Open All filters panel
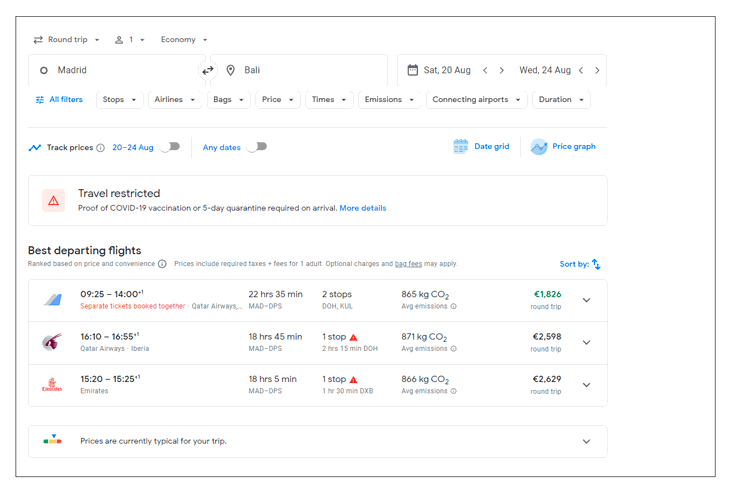Image resolution: width=730 pixels, height=492 pixels. [x=59, y=100]
